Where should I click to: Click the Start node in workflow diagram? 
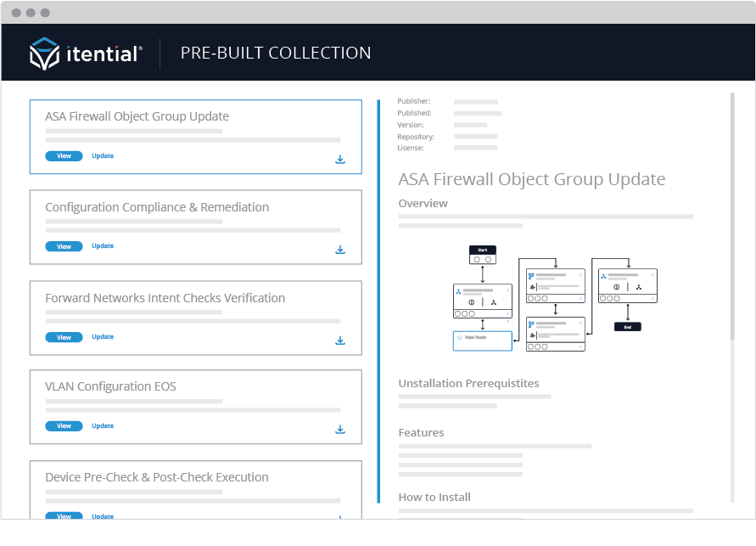pos(483,255)
